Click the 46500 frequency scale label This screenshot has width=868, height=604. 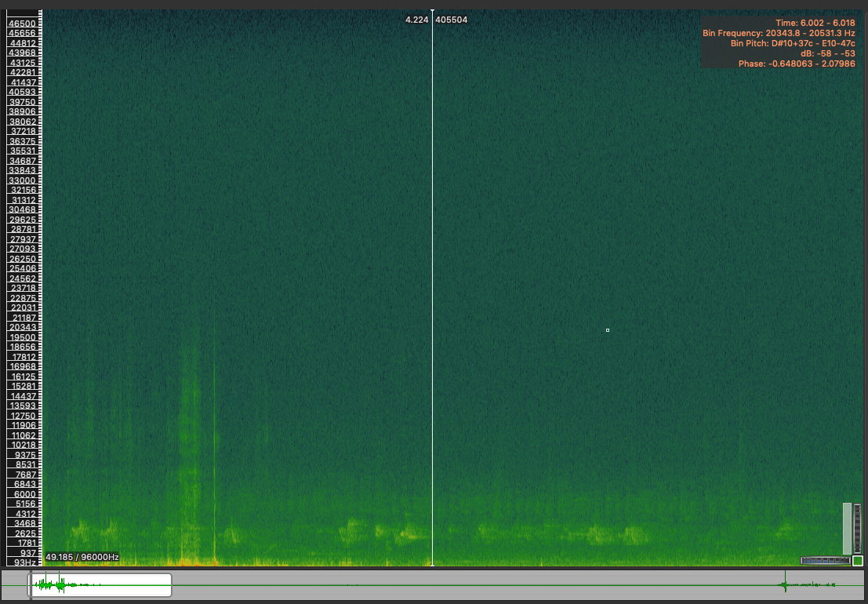click(x=22, y=24)
